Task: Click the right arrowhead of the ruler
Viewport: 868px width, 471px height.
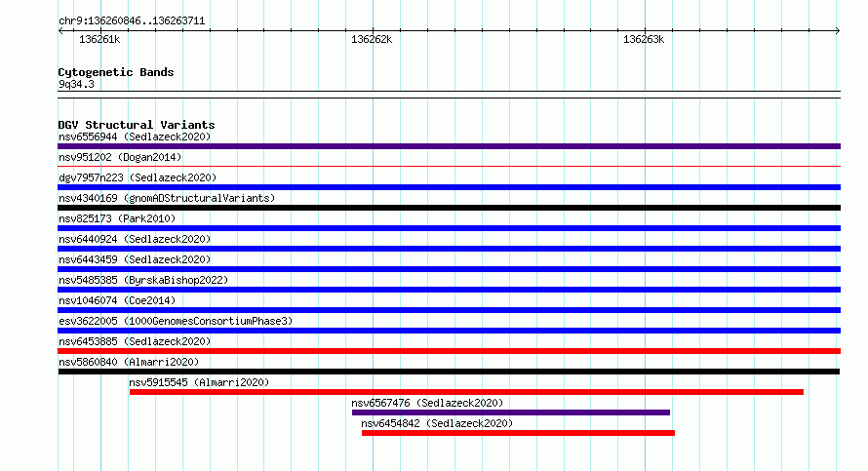Action: click(x=838, y=31)
